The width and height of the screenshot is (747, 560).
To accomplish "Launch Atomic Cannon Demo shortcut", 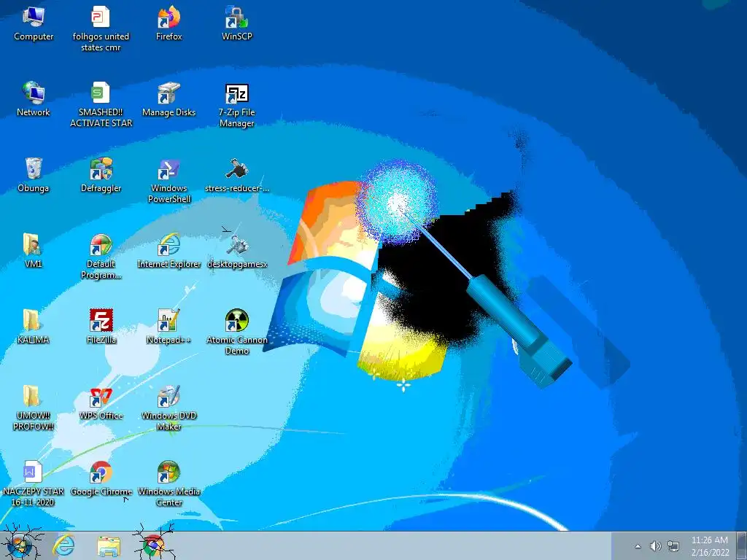I will tap(237, 332).
